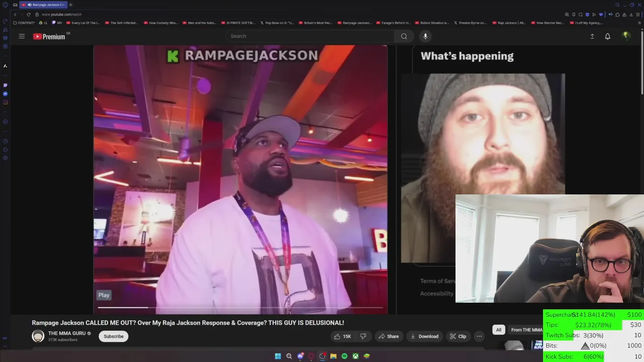Open the CONTENT? bookmarks folder

(24, 23)
